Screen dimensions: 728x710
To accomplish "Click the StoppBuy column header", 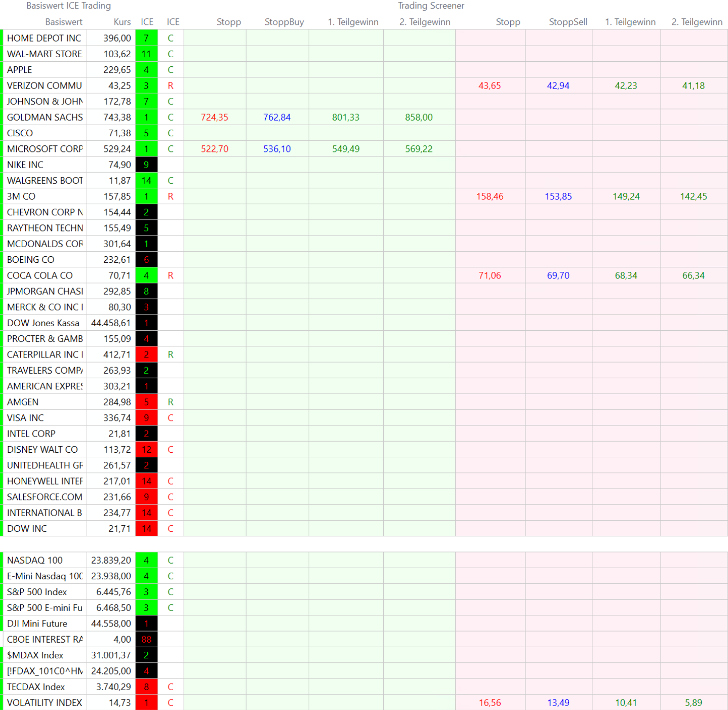I will click(x=284, y=22).
